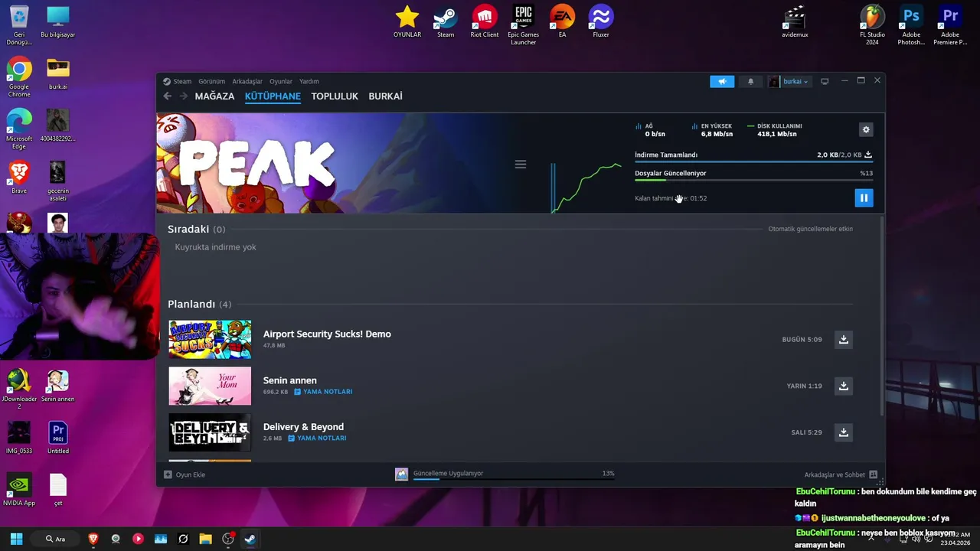
Task: Open Adobe Premiere Pro desktop shortcut
Action: tap(950, 24)
